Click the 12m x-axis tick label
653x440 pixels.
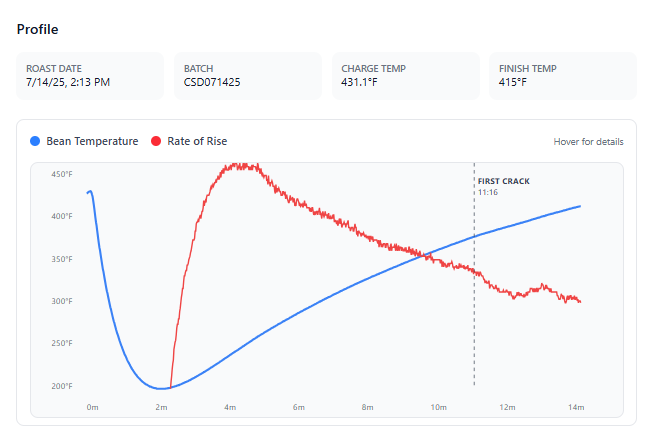point(507,407)
